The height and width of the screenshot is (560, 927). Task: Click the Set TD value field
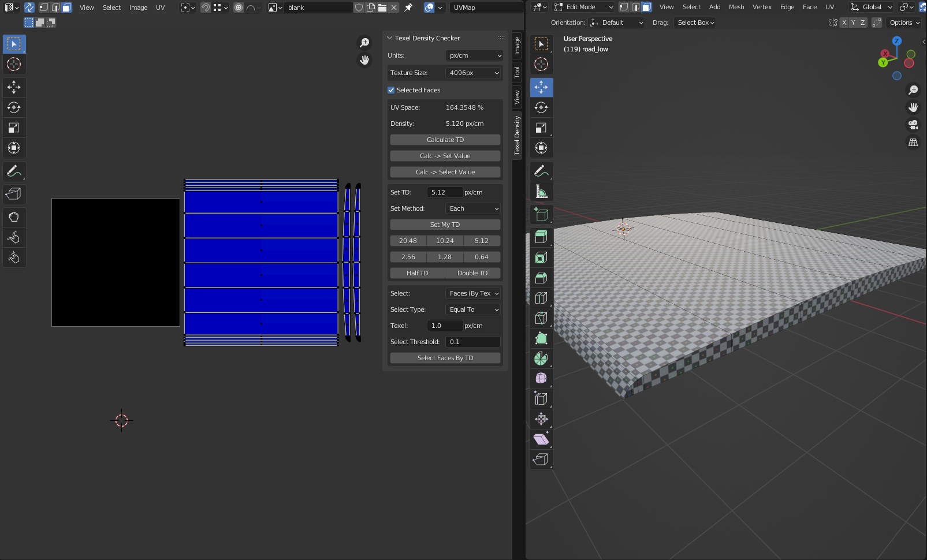445,192
